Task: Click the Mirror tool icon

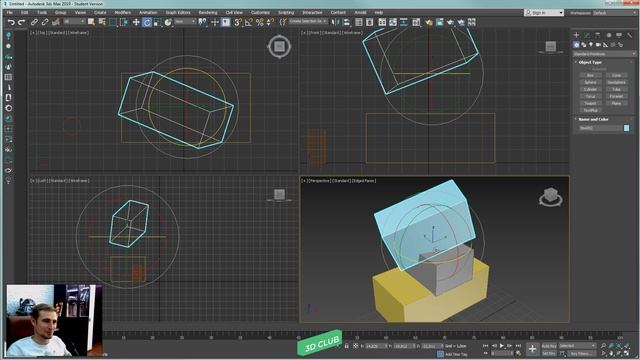Action: click(x=336, y=22)
